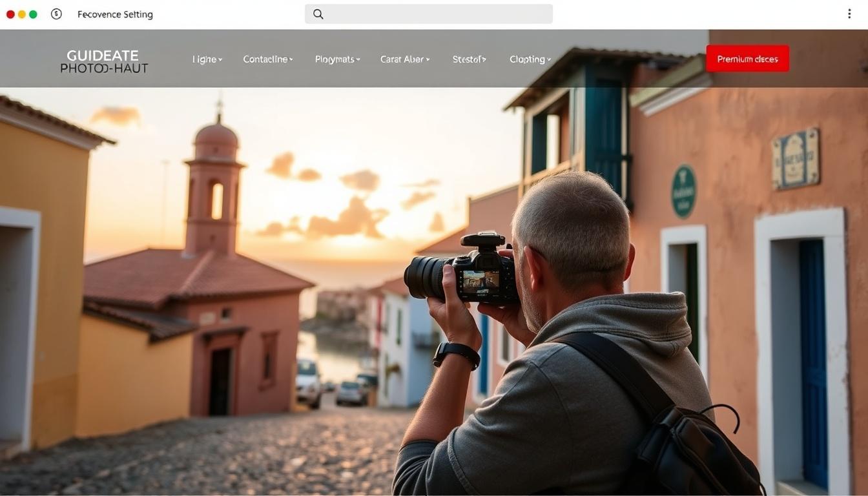868x496 pixels.
Task: Select the Carat Aber navigation item
Action: point(402,59)
